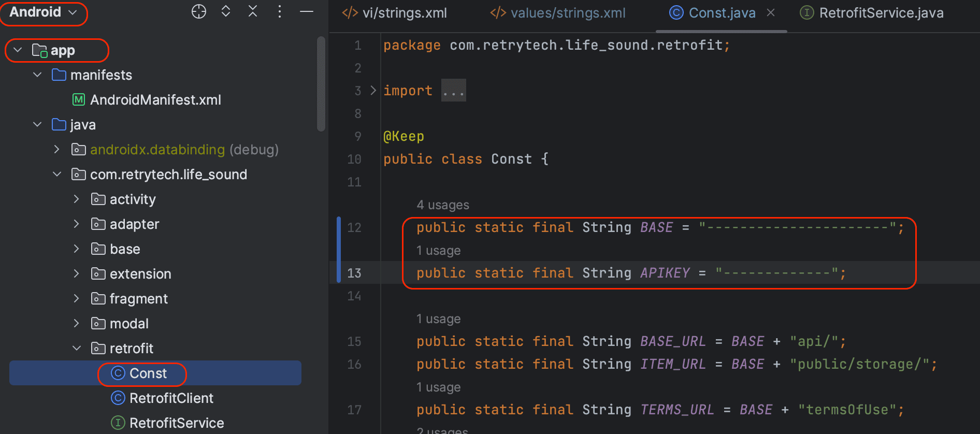Open the project panel three-dot options menu
Screen dimensions: 980x434
coord(280,11)
